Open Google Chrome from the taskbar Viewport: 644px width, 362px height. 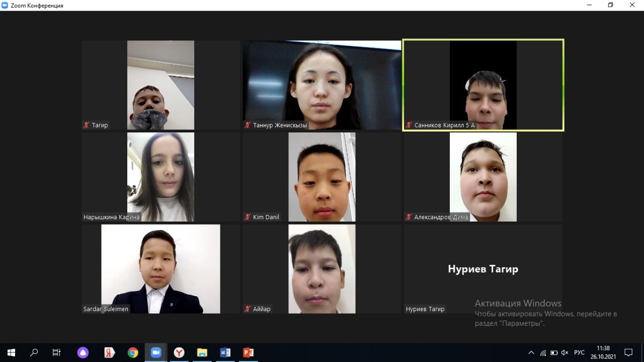[x=133, y=352]
